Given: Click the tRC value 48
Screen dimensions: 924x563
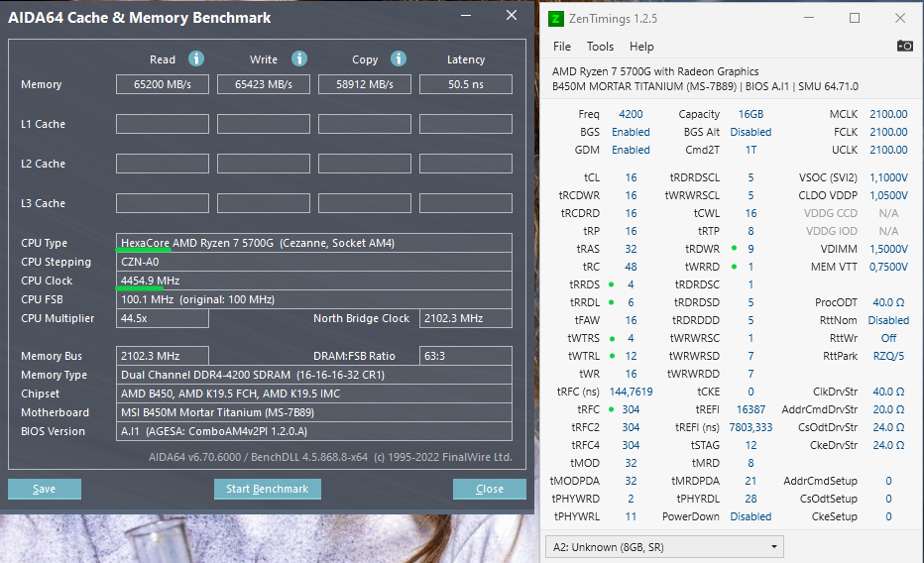Looking at the screenshot, I should pyautogui.click(x=631, y=267).
